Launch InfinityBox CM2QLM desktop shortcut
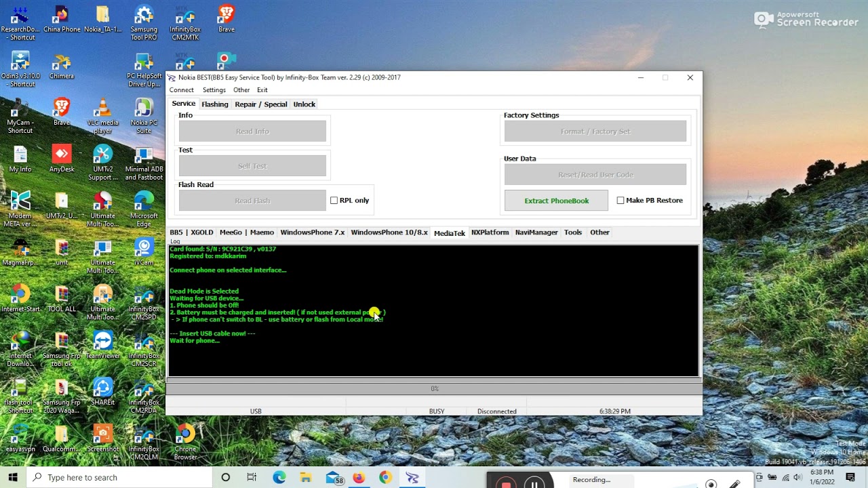This screenshot has height=488, width=868. pos(144,442)
